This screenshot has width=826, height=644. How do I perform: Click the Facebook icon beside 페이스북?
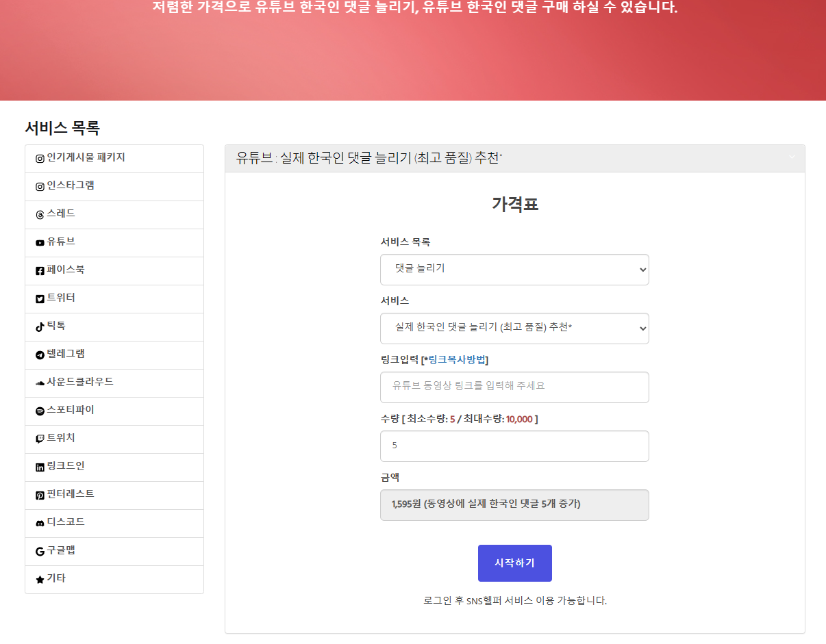[x=40, y=270]
